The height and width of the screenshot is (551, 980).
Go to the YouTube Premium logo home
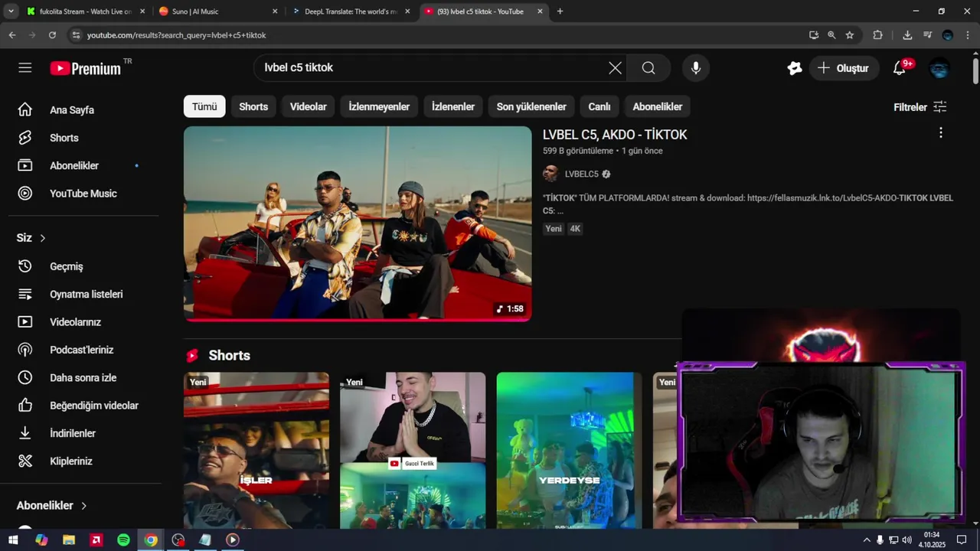pyautogui.click(x=86, y=68)
